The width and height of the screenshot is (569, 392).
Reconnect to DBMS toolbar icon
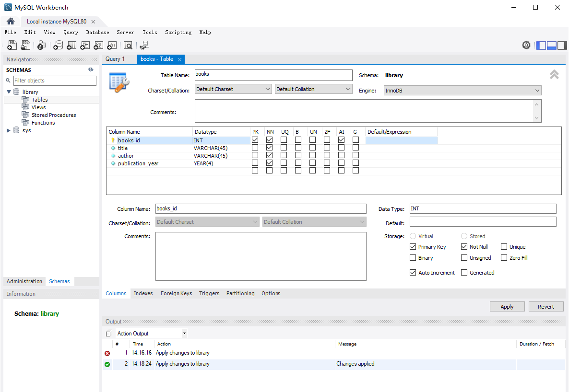click(144, 45)
